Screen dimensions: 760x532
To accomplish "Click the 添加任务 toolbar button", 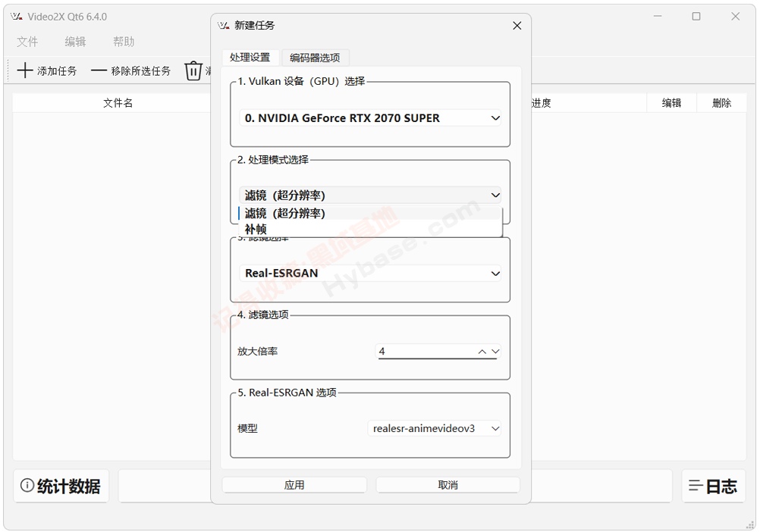I will (x=47, y=70).
